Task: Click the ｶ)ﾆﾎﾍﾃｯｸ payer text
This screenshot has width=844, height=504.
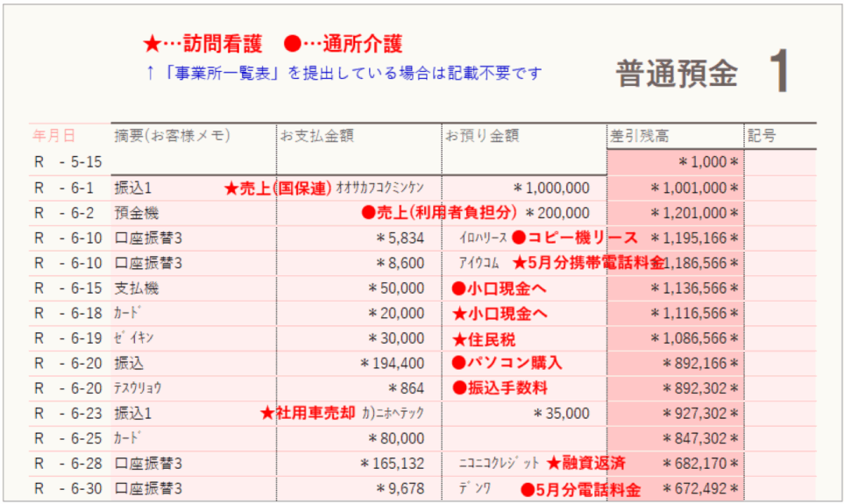Action: click(x=394, y=414)
